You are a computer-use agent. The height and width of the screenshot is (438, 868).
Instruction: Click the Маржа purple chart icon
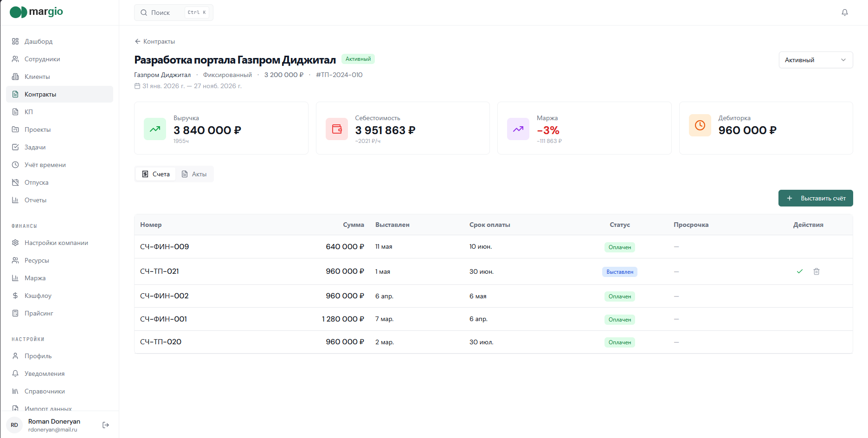click(518, 129)
